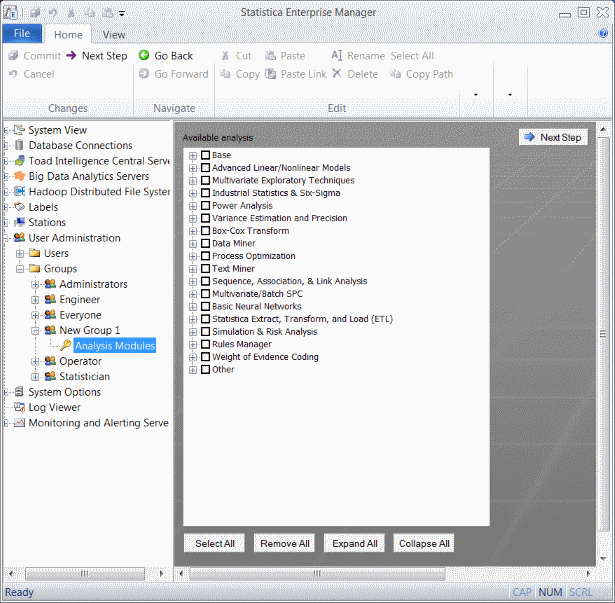The height and width of the screenshot is (603, 615).
Task: Click the Hadoop Distributed File System icon
Action: tap(19, 191)
